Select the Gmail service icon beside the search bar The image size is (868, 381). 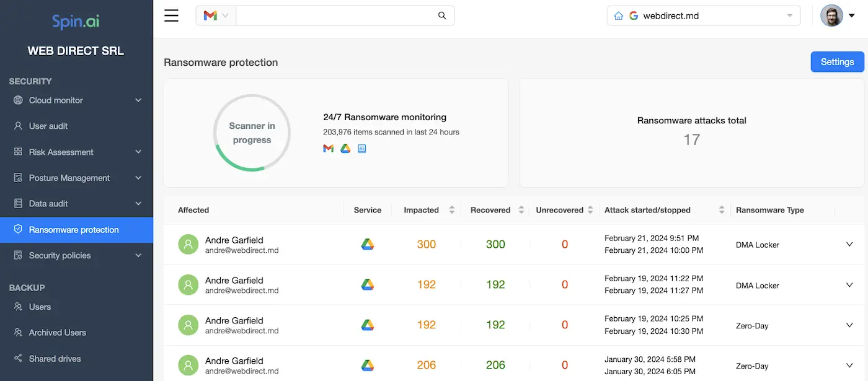pyautogui.click(x=211, y=15)
